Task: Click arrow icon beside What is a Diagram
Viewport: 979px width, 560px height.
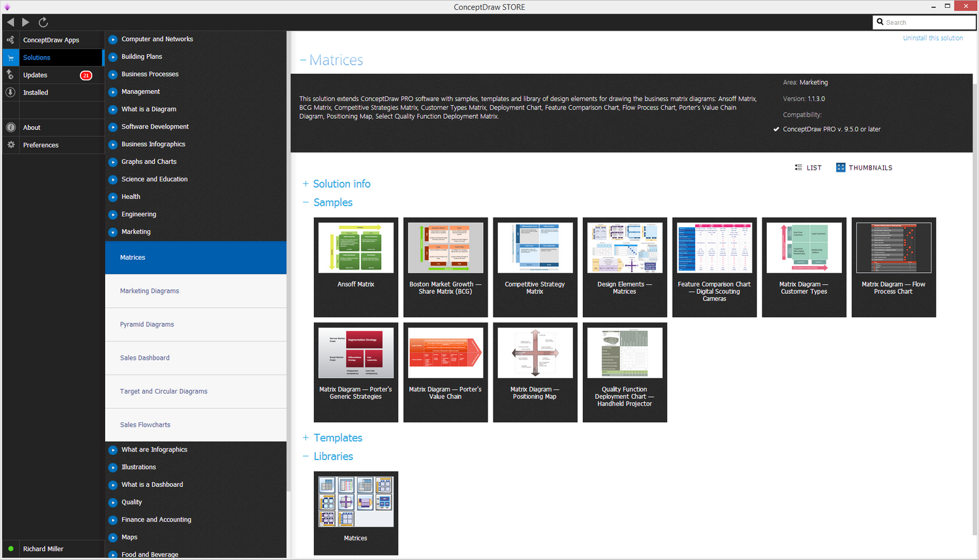Action: pyautogui.click(x=113, y=110)
